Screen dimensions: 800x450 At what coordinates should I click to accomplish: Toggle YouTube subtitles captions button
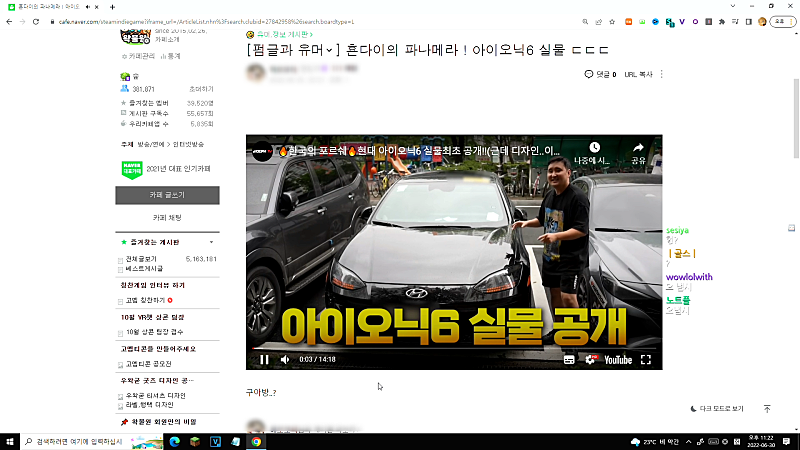click(x=569, y=360)
